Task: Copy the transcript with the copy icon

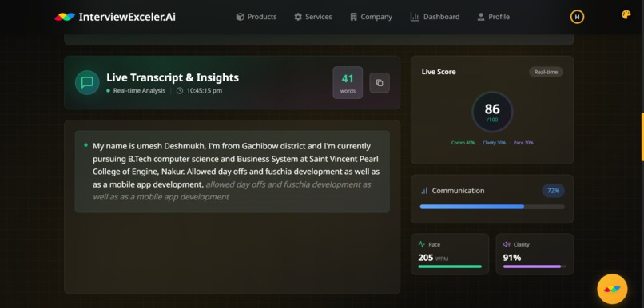Action: coord(380,82)
